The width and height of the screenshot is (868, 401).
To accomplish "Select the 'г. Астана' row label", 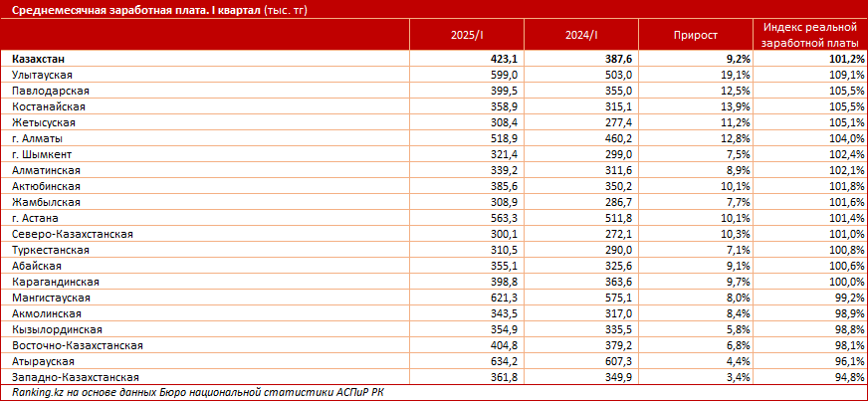I will pos(34,218).
